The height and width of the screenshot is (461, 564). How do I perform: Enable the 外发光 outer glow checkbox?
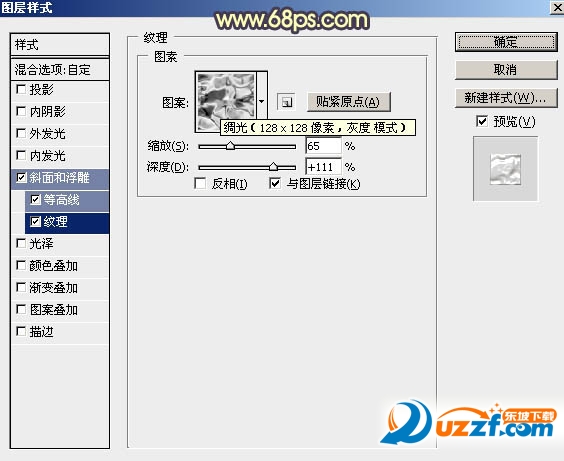point(21,133)
